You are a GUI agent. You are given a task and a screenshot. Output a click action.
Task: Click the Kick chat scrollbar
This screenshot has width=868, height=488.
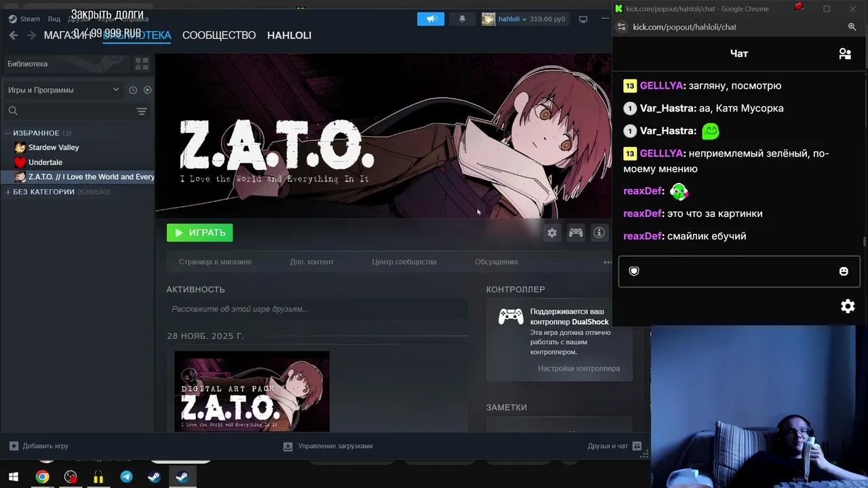click(x=864, y=242)
